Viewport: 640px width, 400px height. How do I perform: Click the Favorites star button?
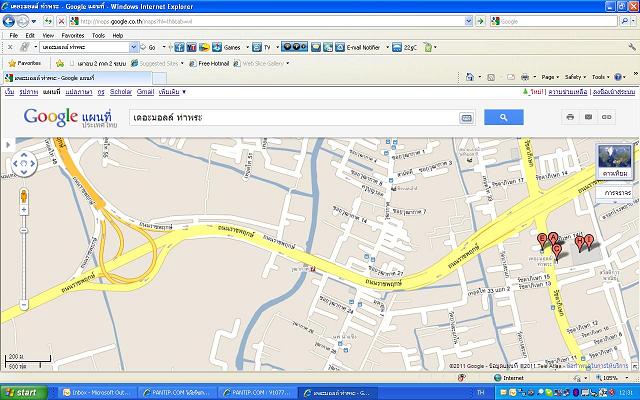click(24, 63)
